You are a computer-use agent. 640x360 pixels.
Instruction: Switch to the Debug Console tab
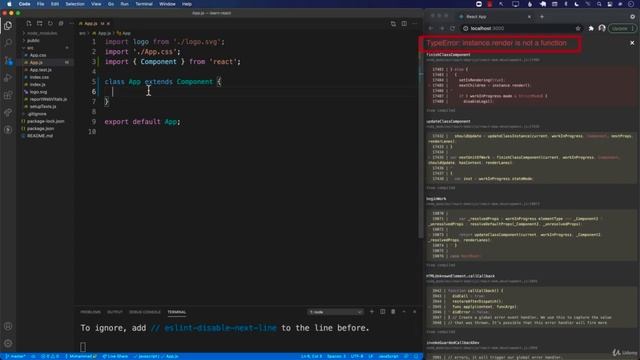point(145,312)
